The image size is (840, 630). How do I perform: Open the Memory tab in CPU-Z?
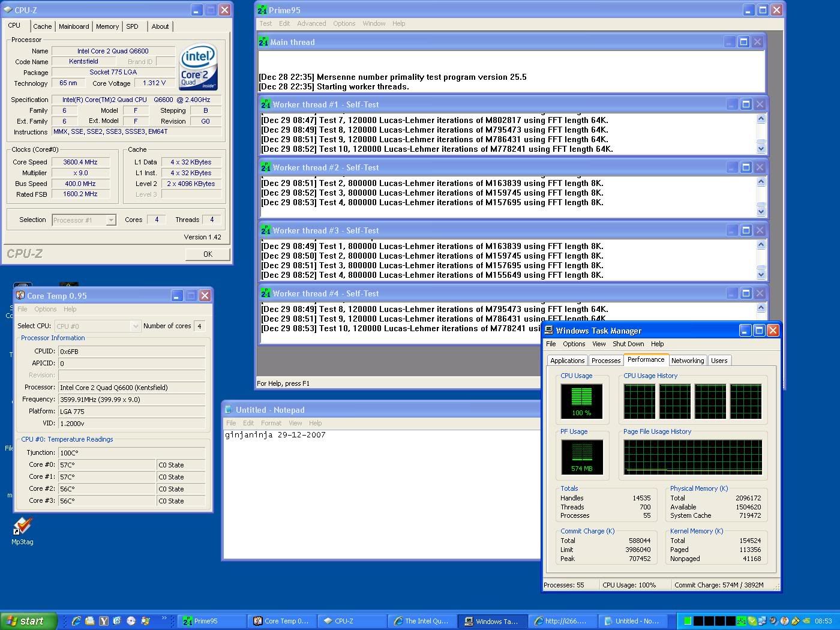[x=107, y=26]
